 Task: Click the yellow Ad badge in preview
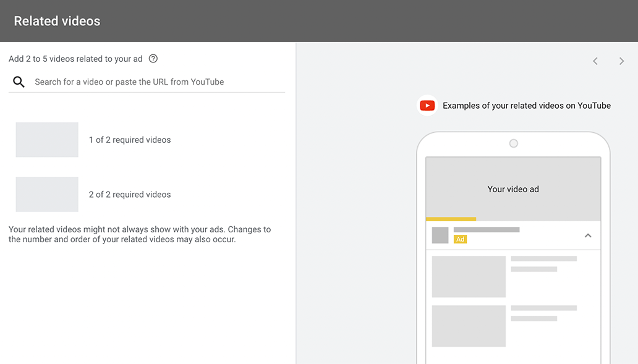460,239
